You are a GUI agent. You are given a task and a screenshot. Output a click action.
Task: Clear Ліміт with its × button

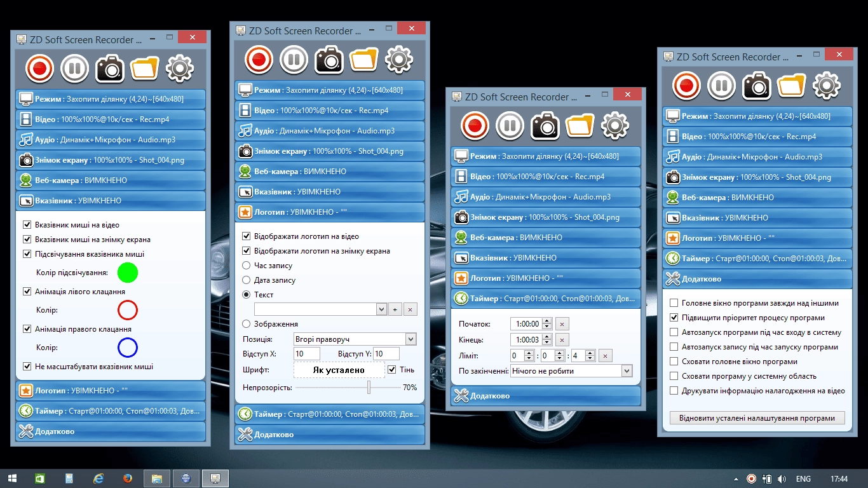click(x=606, y=356)
